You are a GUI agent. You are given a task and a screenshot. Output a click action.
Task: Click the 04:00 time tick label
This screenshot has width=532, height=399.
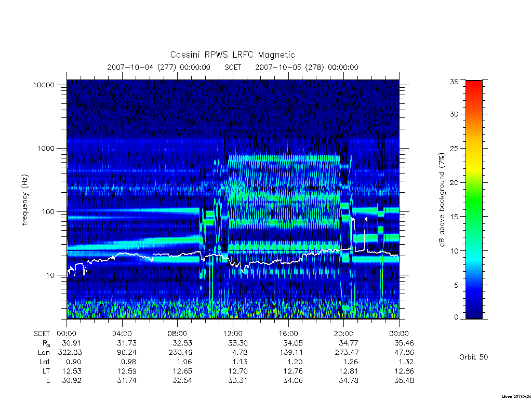pyautogui.click(x=122, y=334)
